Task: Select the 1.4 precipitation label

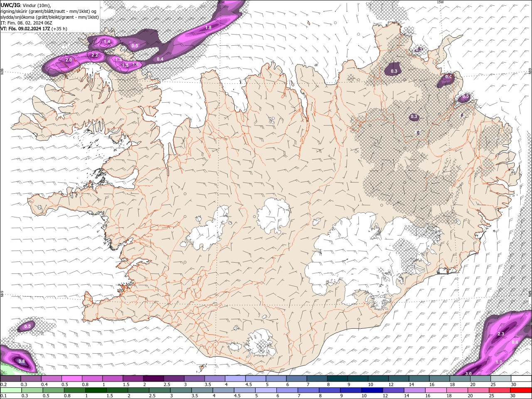Action: coord(107,42)
